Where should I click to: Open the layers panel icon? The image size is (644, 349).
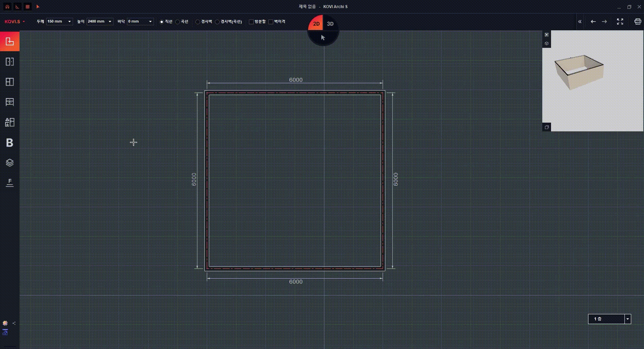10,163
